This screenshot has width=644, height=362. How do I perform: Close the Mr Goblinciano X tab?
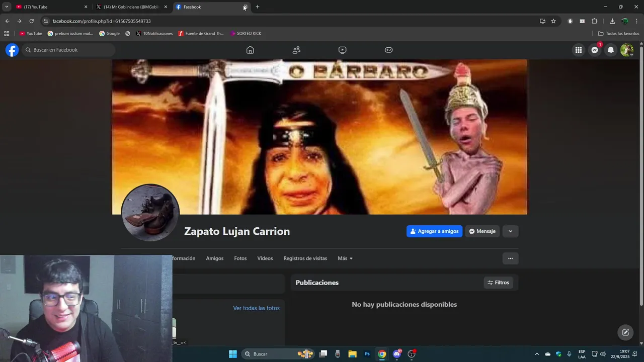(166, 7)
